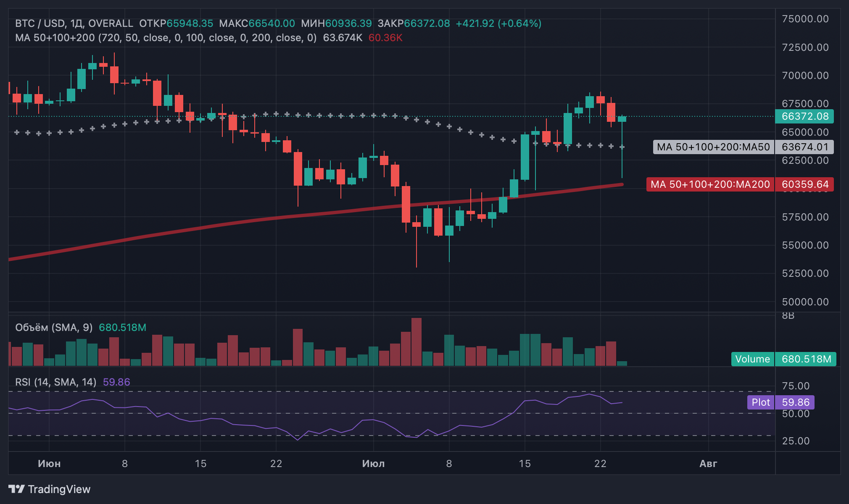Click the 60.36K MA200 legend value
This screenshot has width=849, height=504.
click(x=385, y=38)
